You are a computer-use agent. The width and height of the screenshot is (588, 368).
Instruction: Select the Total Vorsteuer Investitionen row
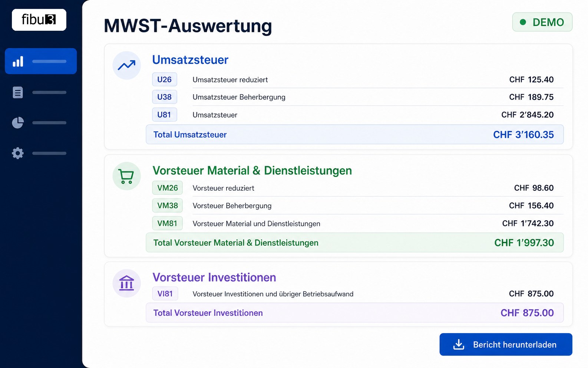point(355,313)
